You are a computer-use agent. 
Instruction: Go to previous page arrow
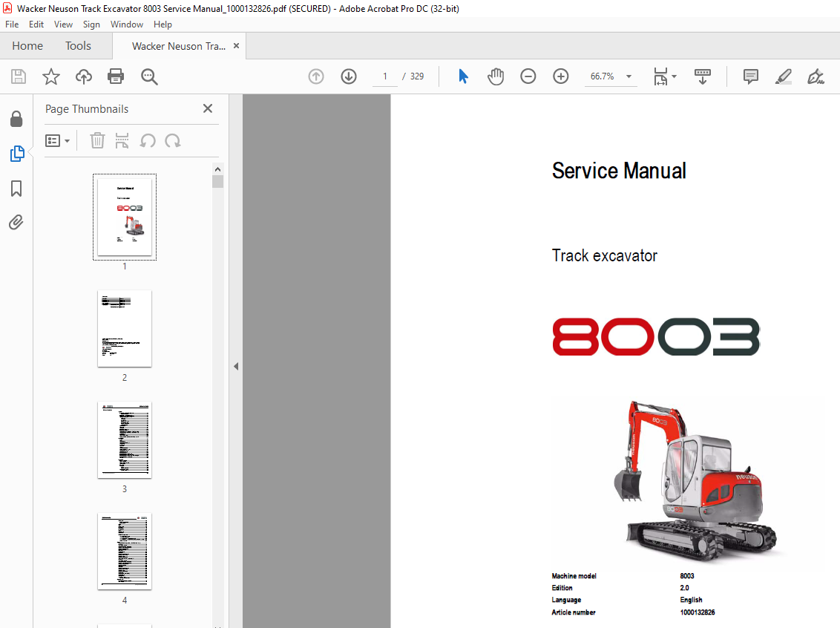316,76
